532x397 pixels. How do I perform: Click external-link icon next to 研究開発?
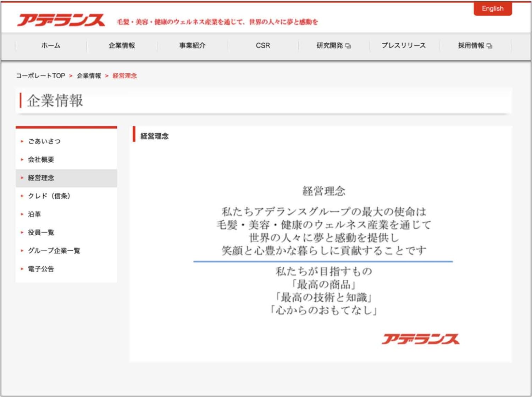click(348, 46)
